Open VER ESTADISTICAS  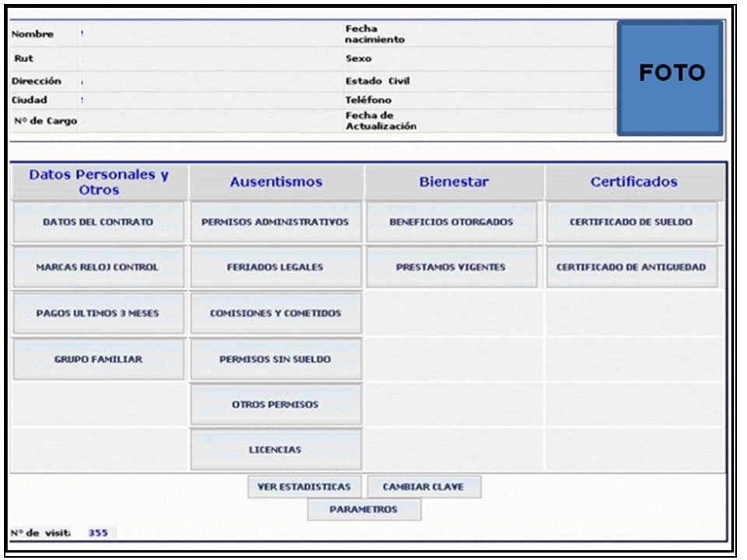click(305, 486)
